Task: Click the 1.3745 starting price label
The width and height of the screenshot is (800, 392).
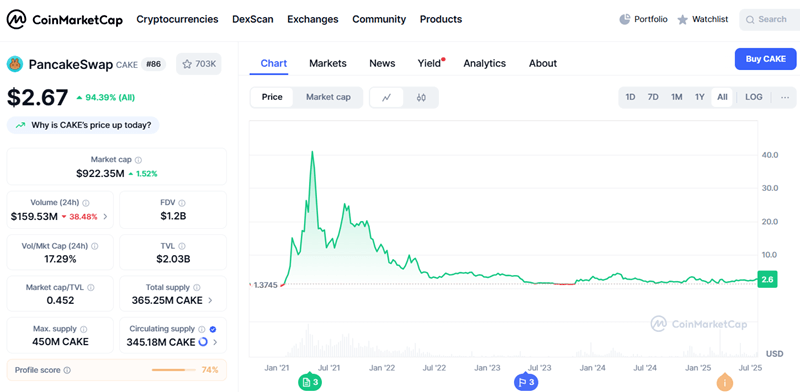Action: tap(265, 285)
